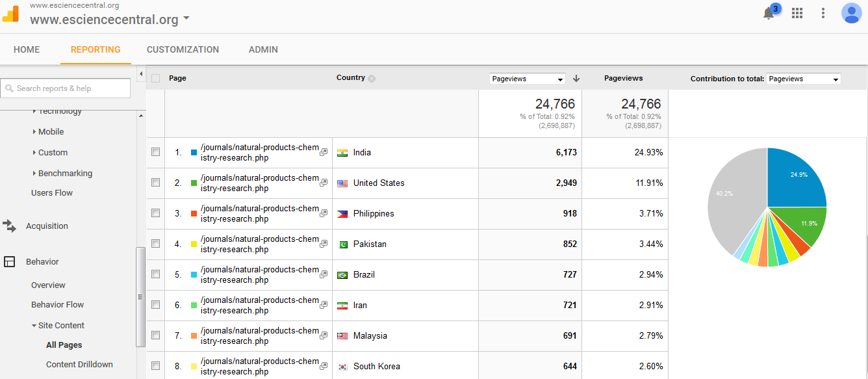Go to the ADMIN tab
The height and width of the screenshot is (379, 868).
(x=263, y=49)
